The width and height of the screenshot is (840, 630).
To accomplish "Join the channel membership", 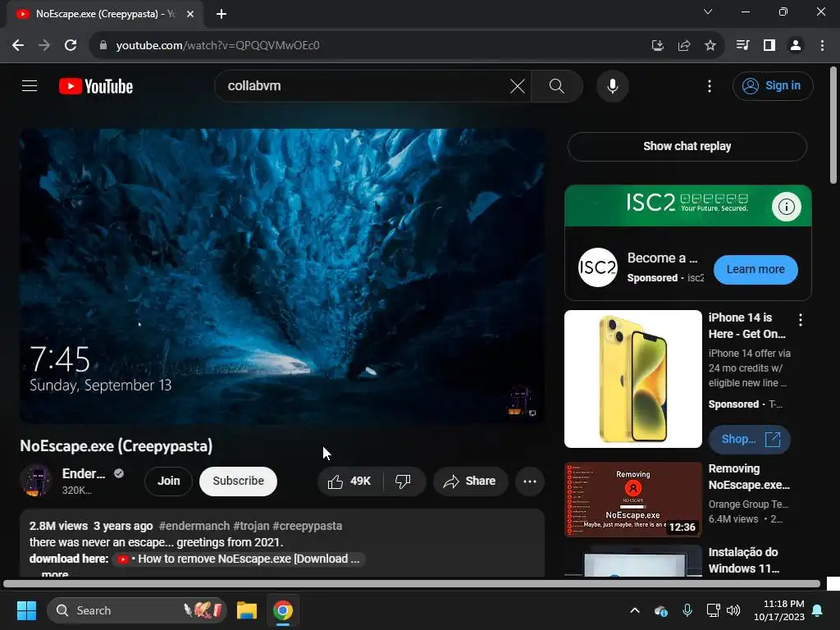I will [x=168, y=481].
